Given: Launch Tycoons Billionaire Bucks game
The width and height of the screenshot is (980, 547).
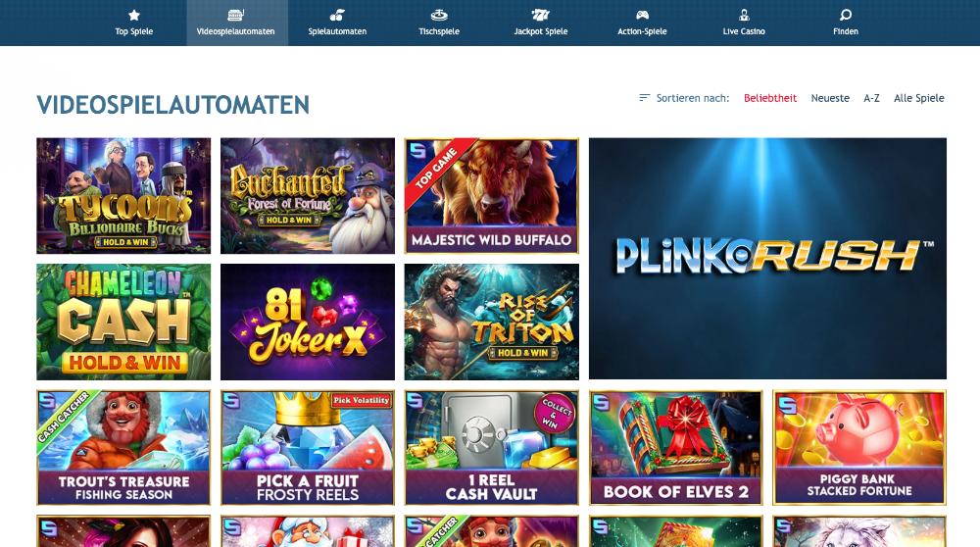Looking at the screenshot, I should [123, 196].
